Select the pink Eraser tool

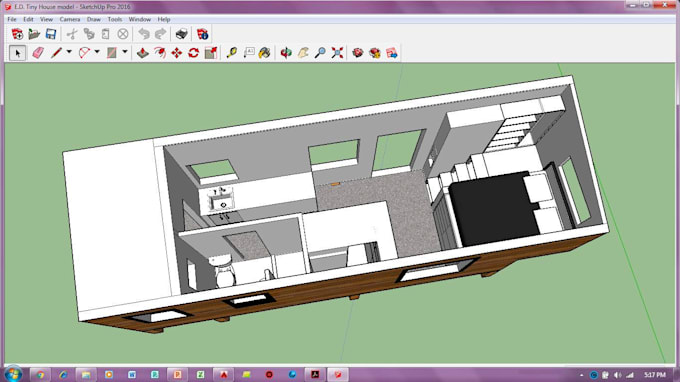tap(38, 53)
